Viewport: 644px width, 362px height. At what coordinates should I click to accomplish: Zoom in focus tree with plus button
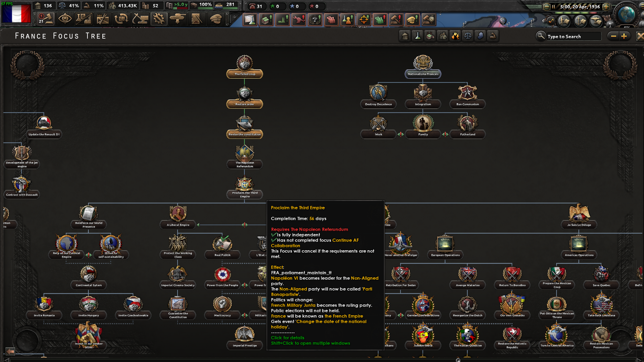point(624,36)
